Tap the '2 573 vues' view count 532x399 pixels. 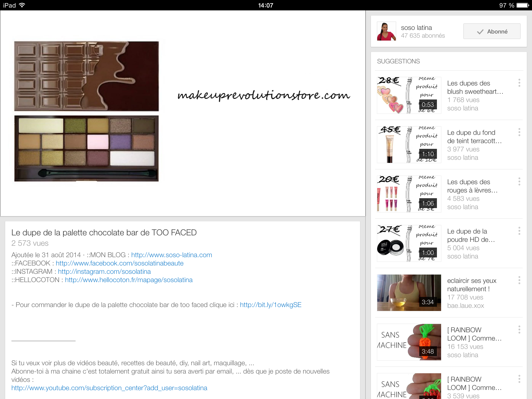click(30, 243)
